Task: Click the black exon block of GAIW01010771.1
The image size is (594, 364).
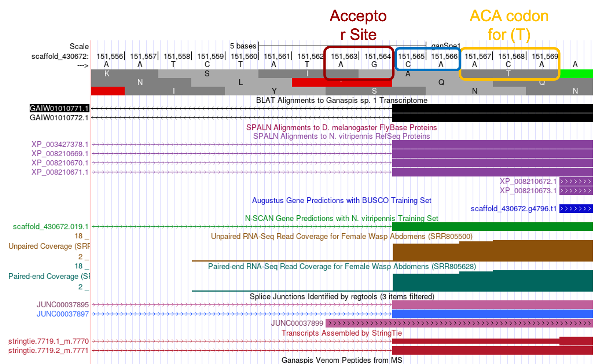Action: coord(493,108)
